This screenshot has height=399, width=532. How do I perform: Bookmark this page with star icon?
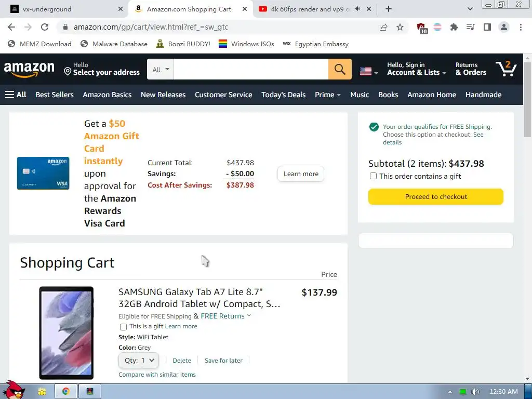pos(400,27)
